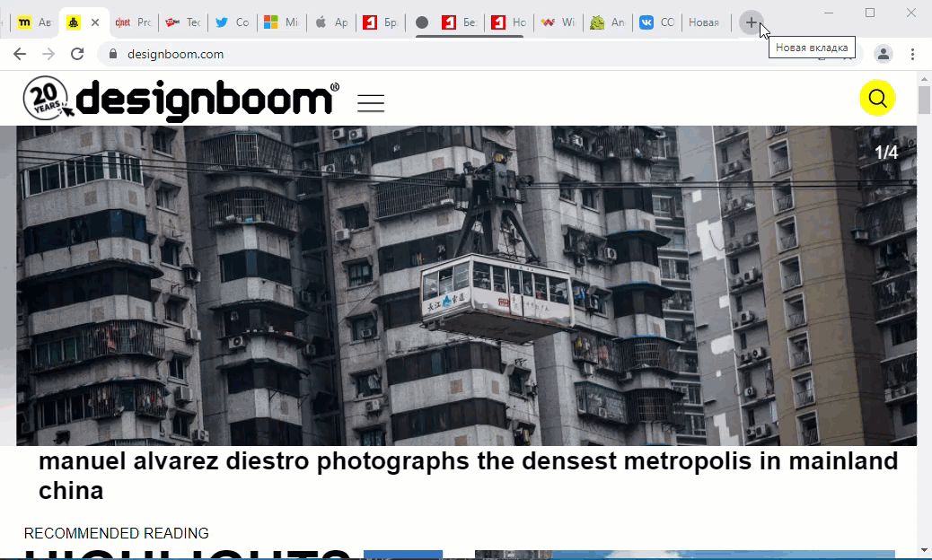The width and height of the screenshot is (932, 560).
Task: Switch to the grey circle favicon tab
Action: point(422,22)
